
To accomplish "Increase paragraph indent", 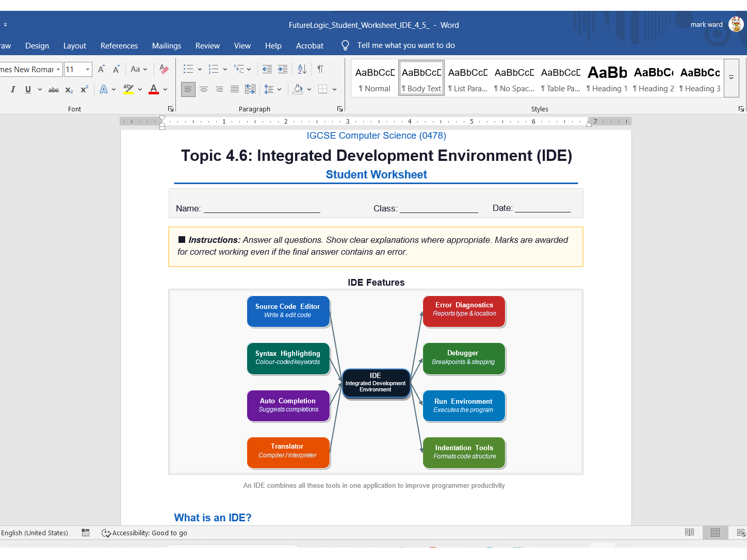I will click(283, 69).
